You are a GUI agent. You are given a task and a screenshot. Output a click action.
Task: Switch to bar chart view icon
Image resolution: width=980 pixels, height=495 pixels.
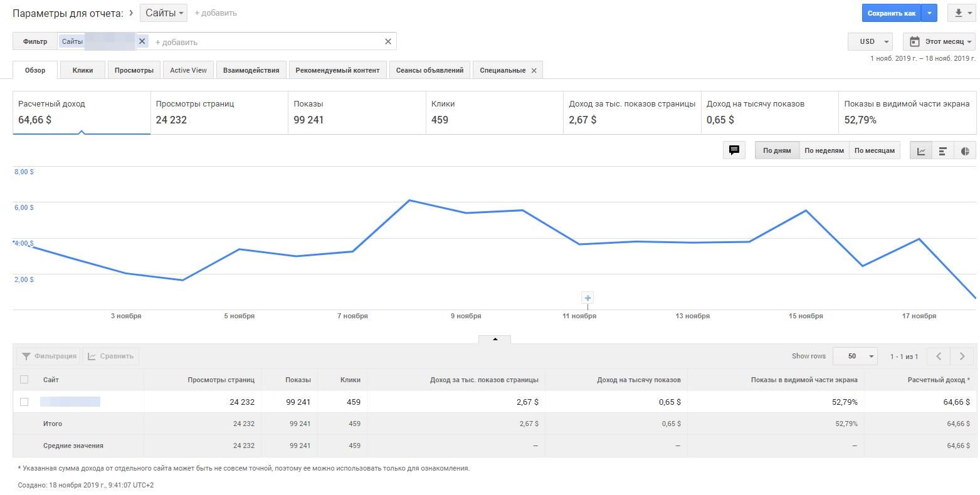(942, 151)
